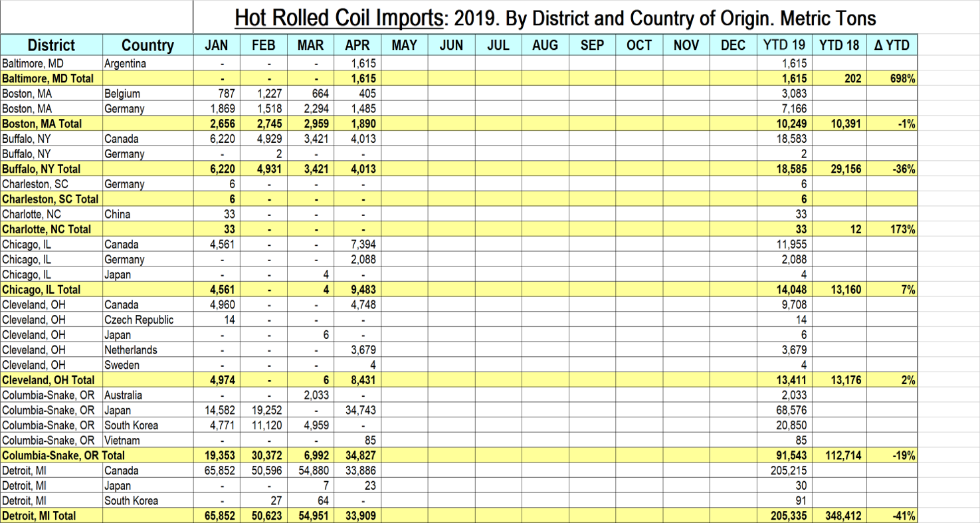Image resolution: width=980 pixels, height=523 pixels.
Task: Click the 698% change cell for Baltimore
Action: [892, 78]
